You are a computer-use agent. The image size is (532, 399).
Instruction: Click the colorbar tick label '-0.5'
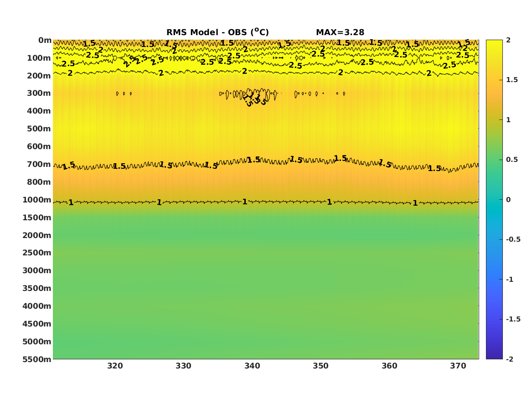(x=513, y=239)
